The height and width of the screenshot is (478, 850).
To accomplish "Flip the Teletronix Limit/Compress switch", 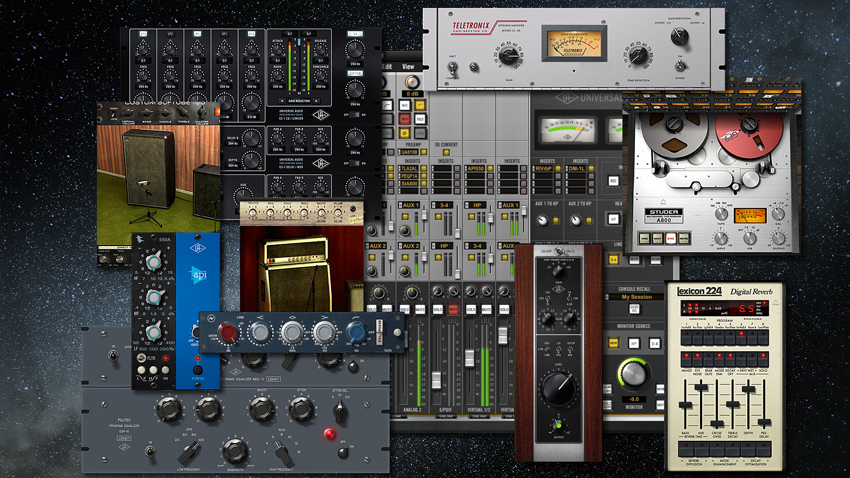I will pos(452,68).
